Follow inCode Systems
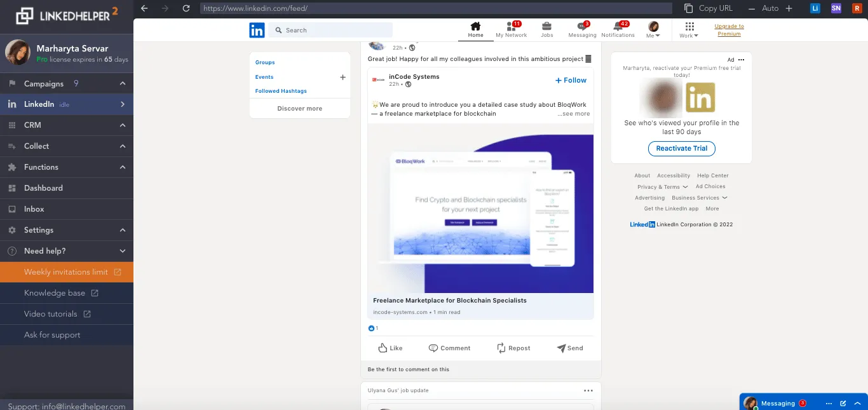Screen dimensions: 868x410 click(x=571, y=80)
